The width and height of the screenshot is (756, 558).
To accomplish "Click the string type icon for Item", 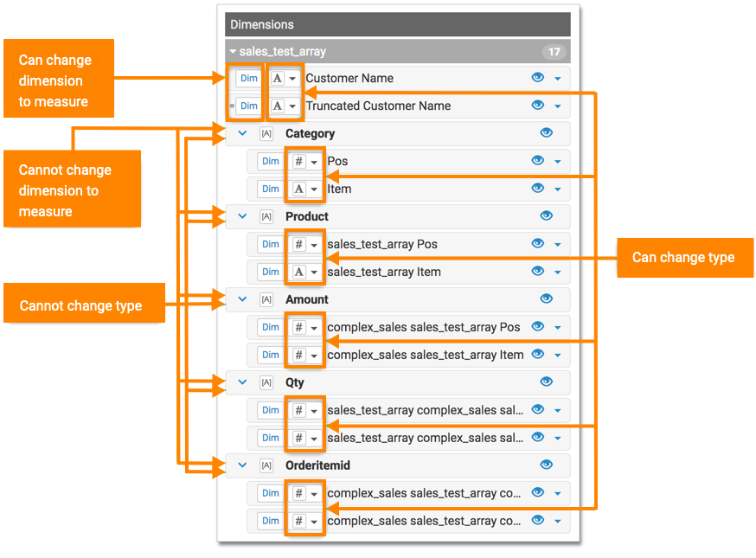I will click(299, 189).
